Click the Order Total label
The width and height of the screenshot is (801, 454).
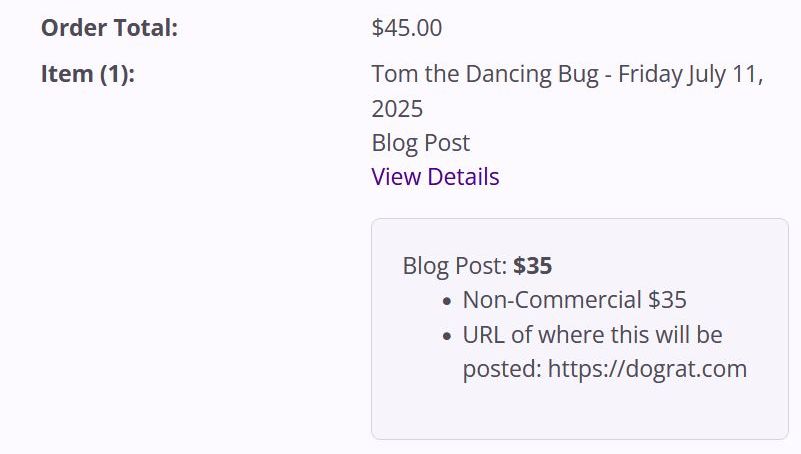pyautogui.click(x=109, y=28)
